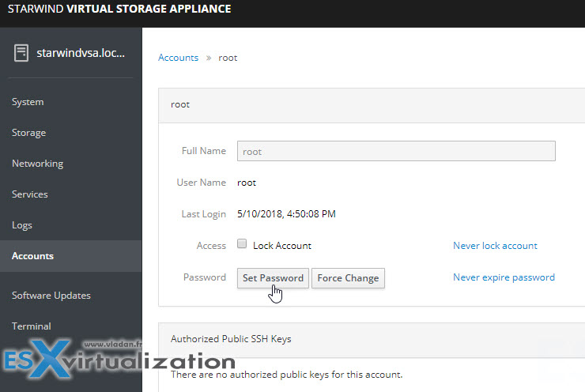Open Networking settings
585x392 pixels.
pyautogui.click(x=37, y=164)
